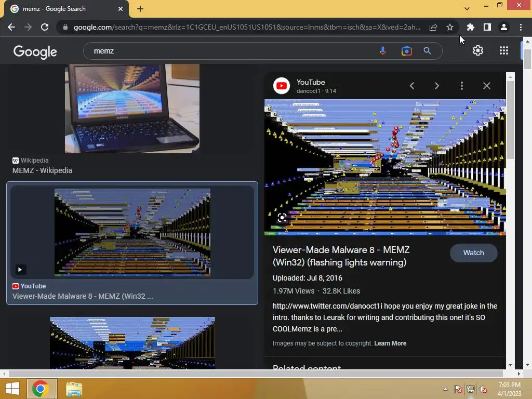Open the Windows Start menu
532x399 pixels.
[12, 389]
